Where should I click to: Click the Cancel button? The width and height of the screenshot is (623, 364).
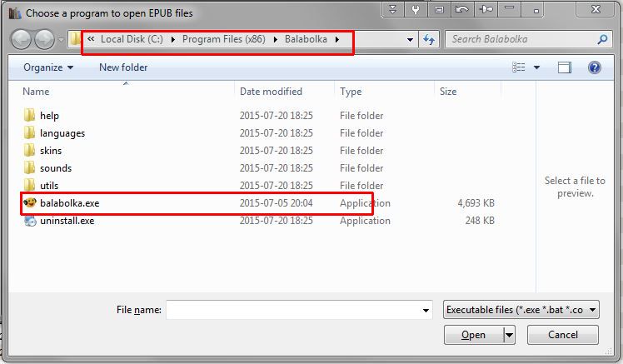pos(562,335)
